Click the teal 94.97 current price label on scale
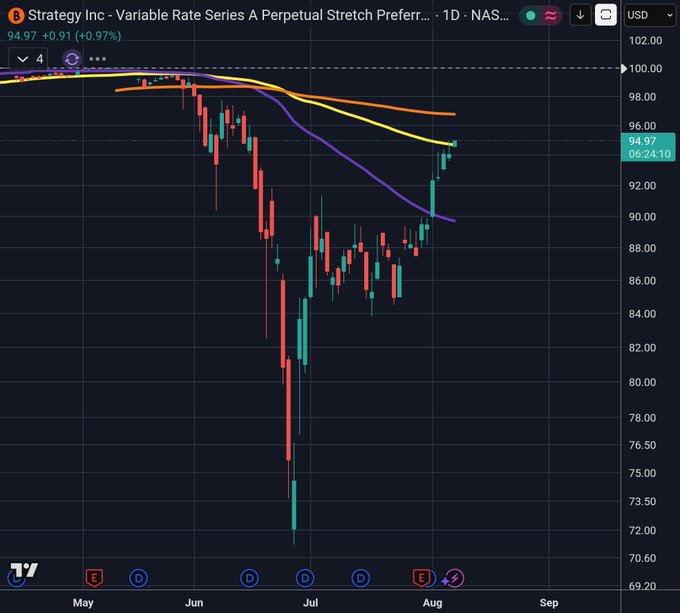 tap(642, 141)
